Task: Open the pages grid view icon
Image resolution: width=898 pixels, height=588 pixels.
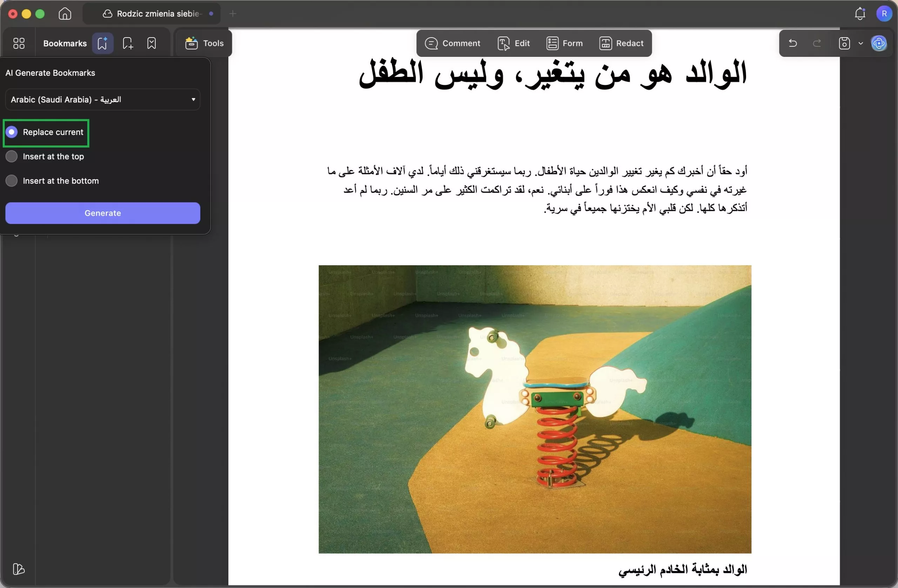Action: 19,43
